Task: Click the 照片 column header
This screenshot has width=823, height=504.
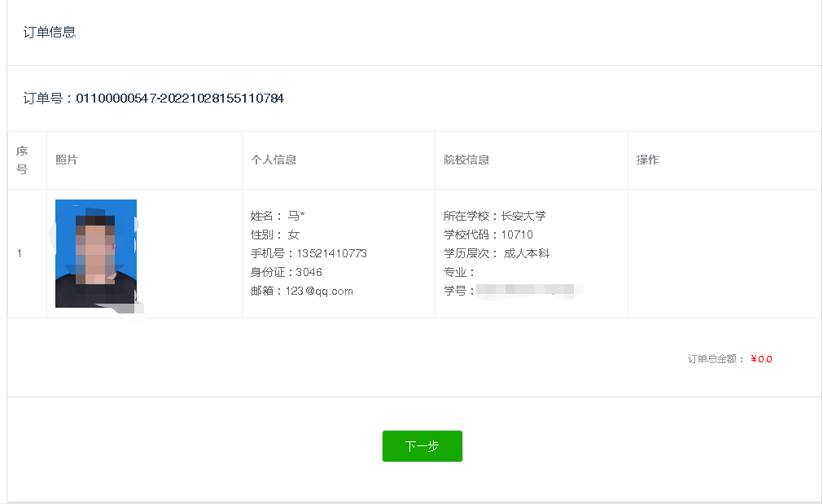Action: point(67,160)
